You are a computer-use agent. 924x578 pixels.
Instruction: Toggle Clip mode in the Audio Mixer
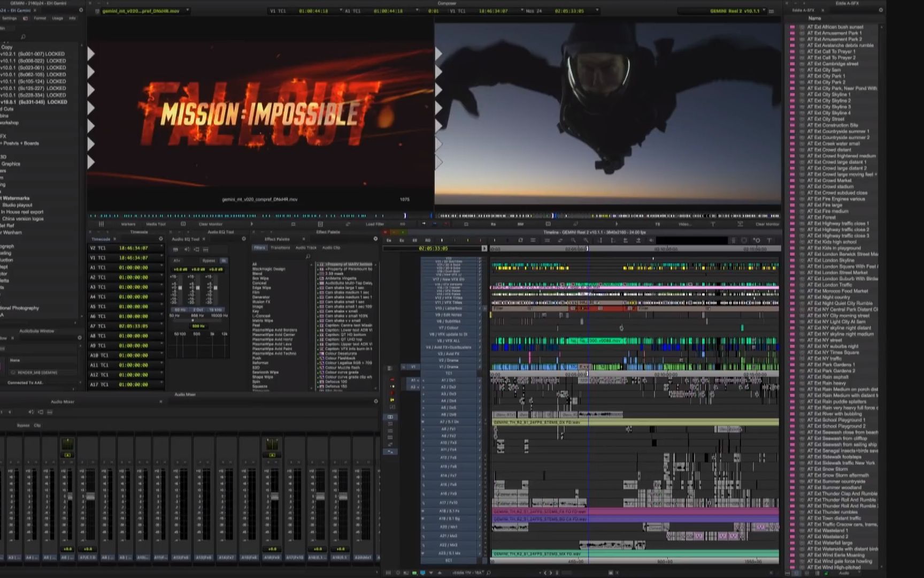click(x=37, y=425)
